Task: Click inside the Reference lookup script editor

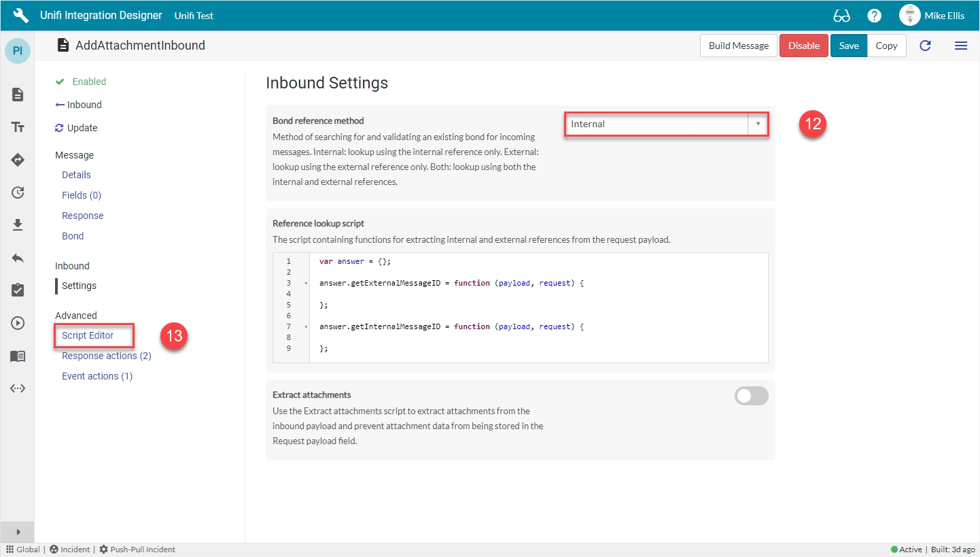Action: 537,306
